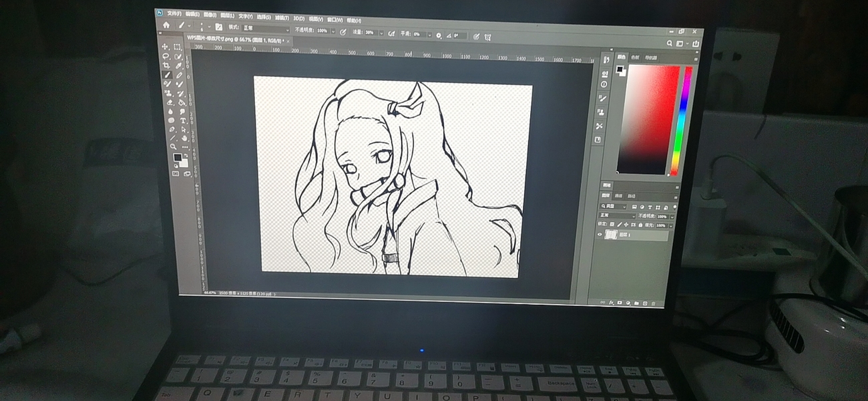Screen dimensions: 868x401
Task: Open the layer style fx icon
Action: (x=612, y=302)
